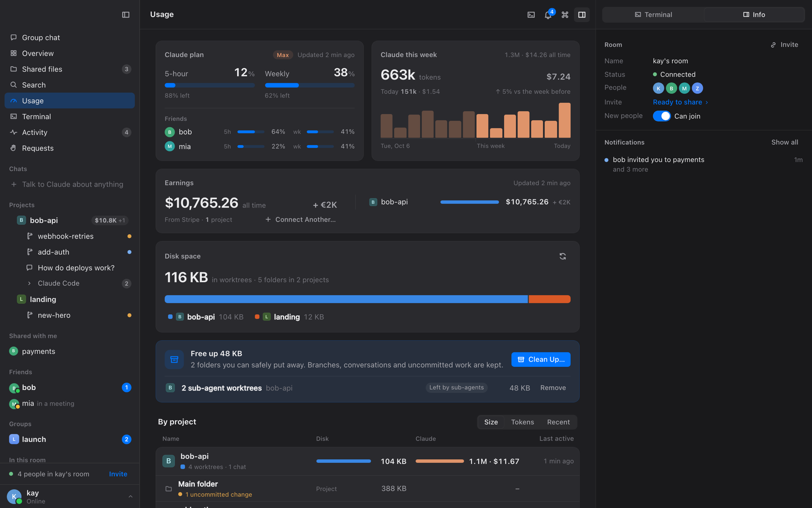Collapse the left sidebar with panel icon
Viewport: 812px width, 508px height.
point(126,15)
